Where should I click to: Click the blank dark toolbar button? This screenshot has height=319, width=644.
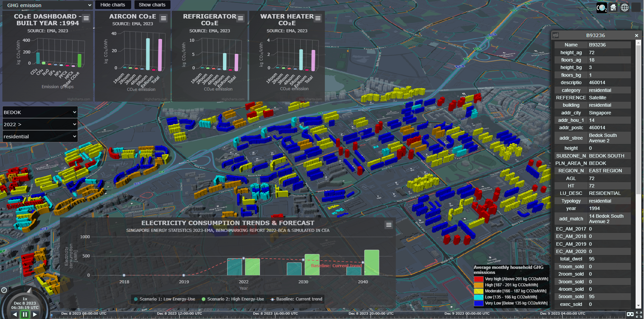tap(636, 7)
